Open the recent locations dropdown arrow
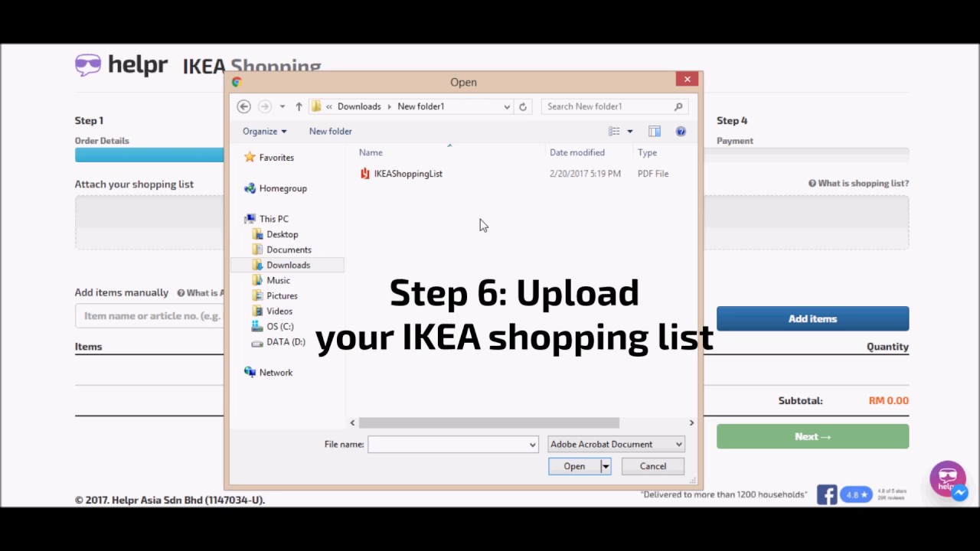Image resolution: width=980 pixels, height=551 pixels. 282,106
